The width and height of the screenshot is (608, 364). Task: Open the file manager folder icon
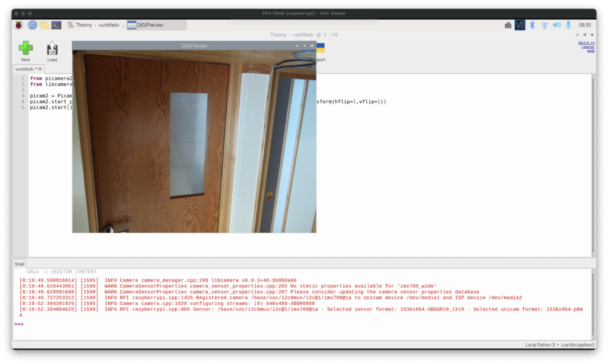pos(45,25)
